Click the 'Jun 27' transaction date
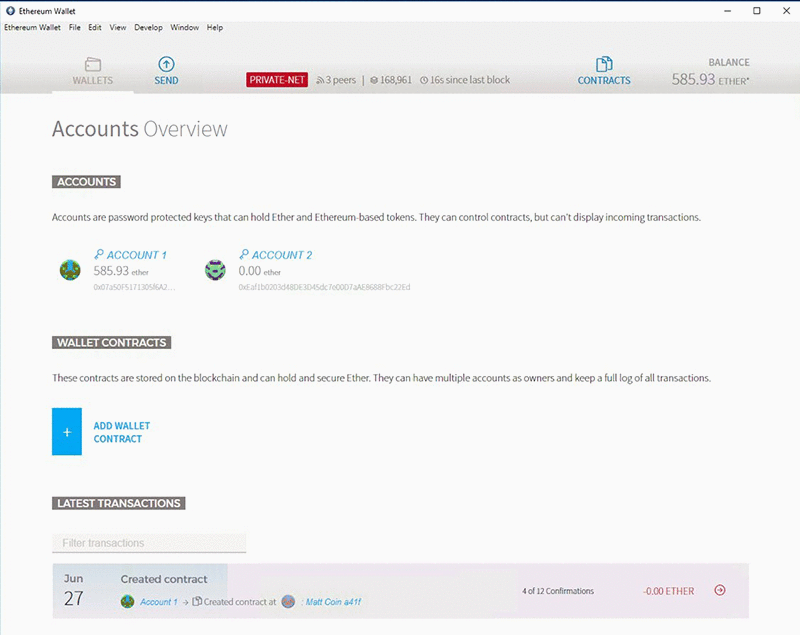 pos(73,591)
